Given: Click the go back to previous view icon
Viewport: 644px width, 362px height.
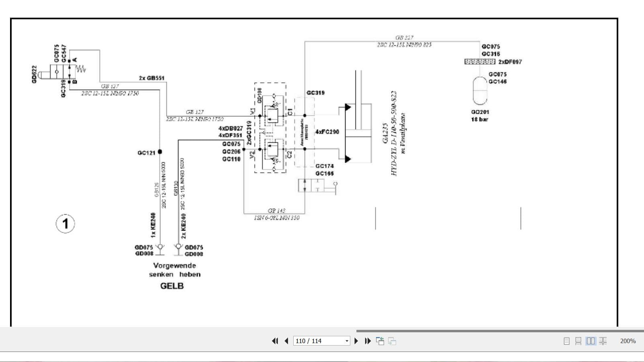Looking at the screenshot, I should [x=380, y=341].
